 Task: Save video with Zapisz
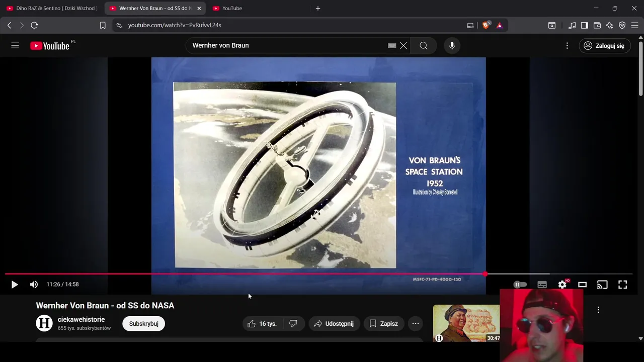(384, 324)
